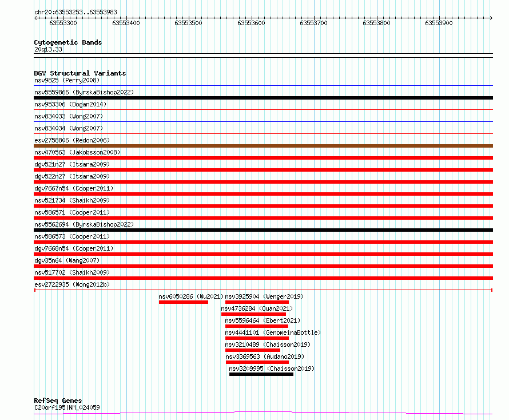Image resolution: width=509 pixels, height=420 pixels.
Task: Click the chr20:63553253..63553983 coordinate label
Action: pyautogui.click(x=75, y=13)
